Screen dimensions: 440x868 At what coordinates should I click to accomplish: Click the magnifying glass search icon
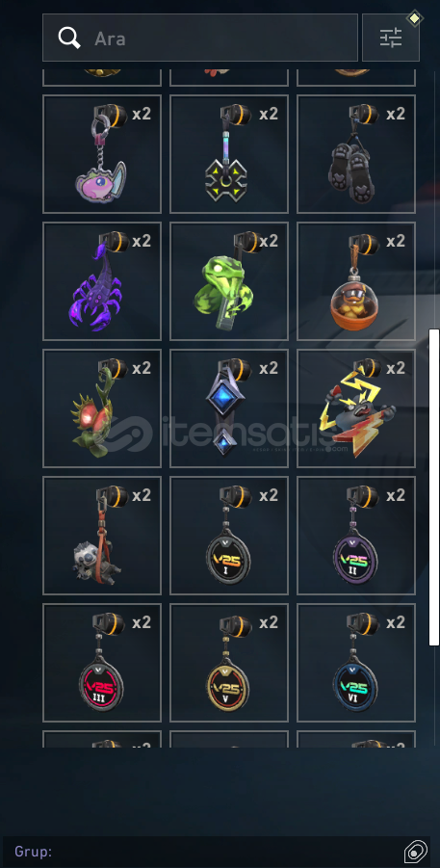click(69, 39)
